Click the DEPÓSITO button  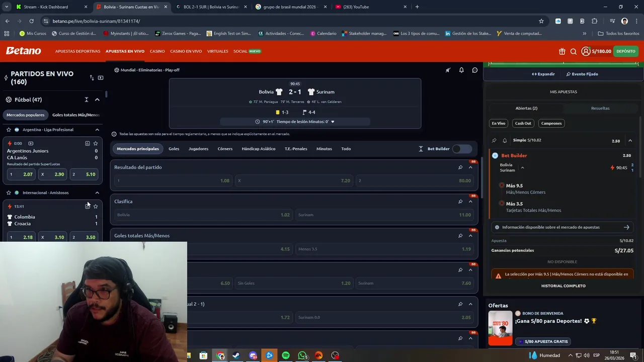[x=626, y=51]
